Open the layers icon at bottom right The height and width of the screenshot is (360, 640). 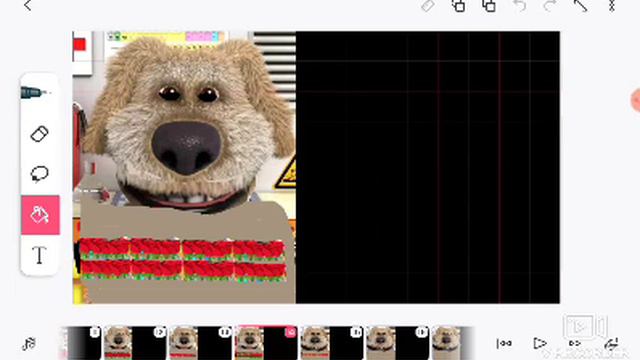point(611,344)
